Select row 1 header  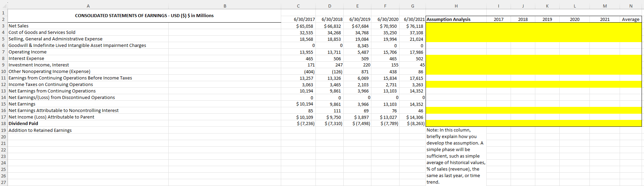pos(3,13)
